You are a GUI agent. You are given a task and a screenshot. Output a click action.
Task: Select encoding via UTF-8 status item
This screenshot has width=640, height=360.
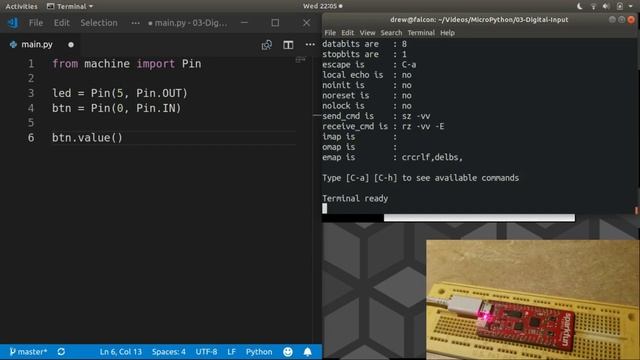tap(206, 351)
